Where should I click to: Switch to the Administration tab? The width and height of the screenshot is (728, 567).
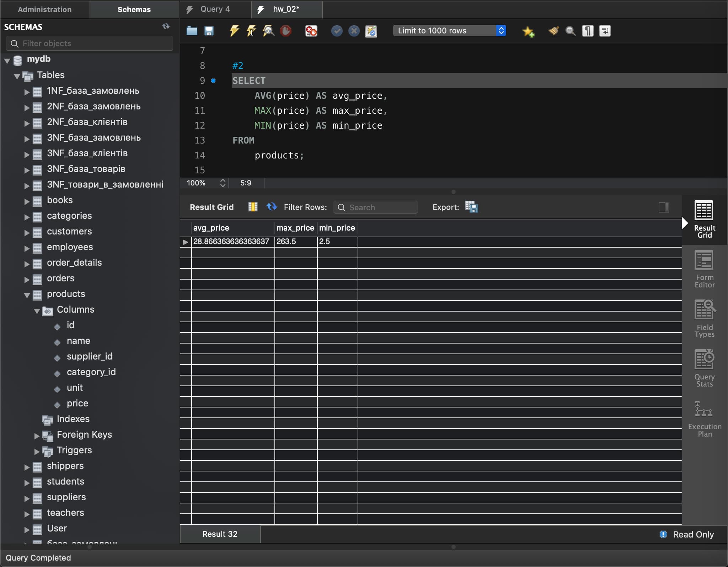pyautogui.click(x=45, y=10)
